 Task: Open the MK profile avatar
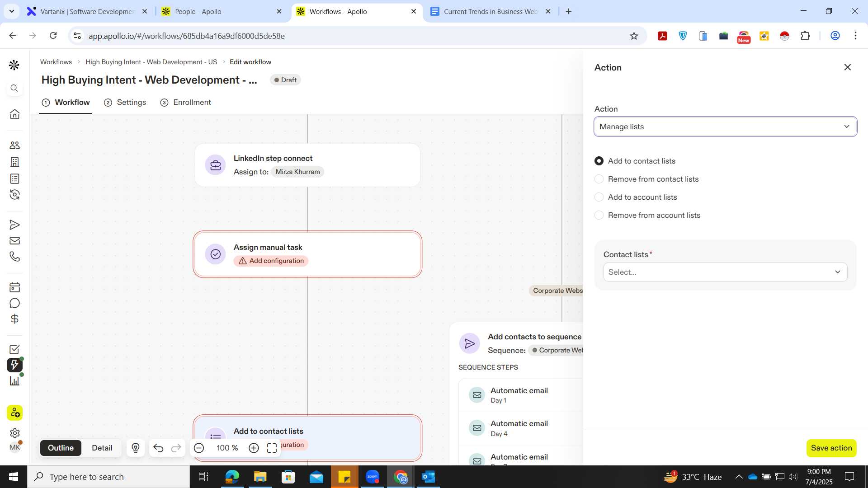[14, 447]
